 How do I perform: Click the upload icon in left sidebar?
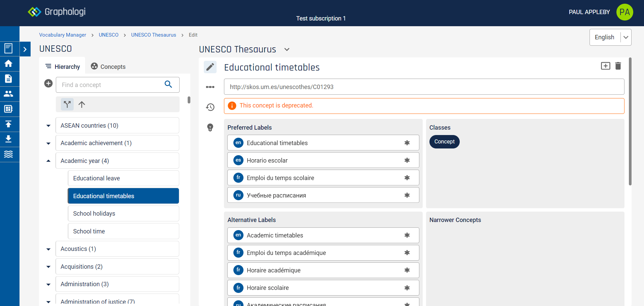[8, 124]
